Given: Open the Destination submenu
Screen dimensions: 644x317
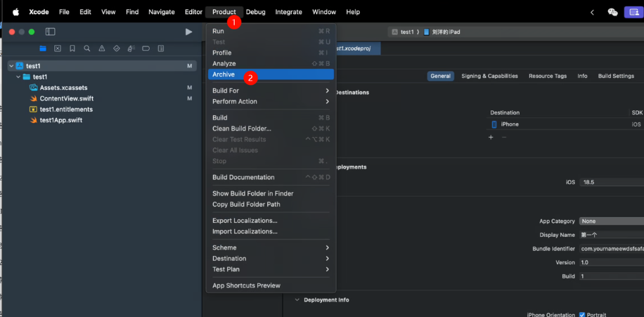Looking at the screenshot, I should pyautogui.click(x=271, y=258).
